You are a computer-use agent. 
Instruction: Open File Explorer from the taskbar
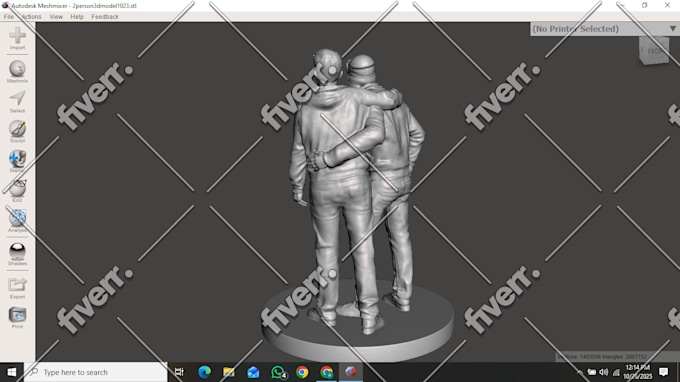(229, 372)
